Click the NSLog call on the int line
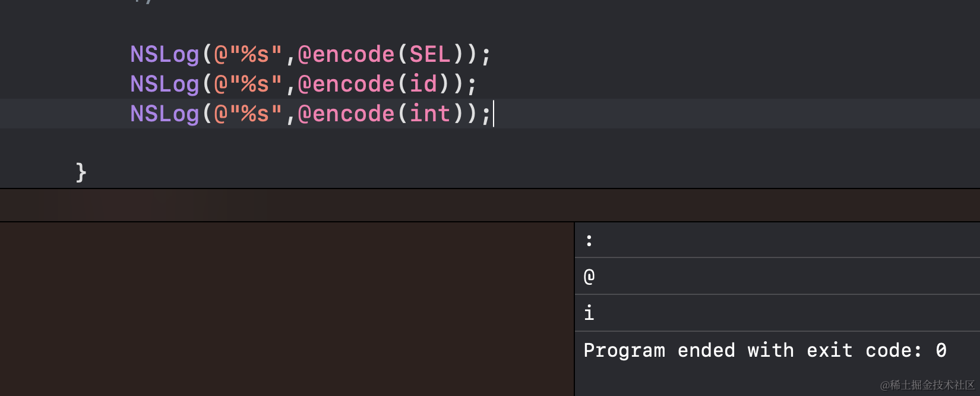Image resolution: width=980 pixels, height=396 pixels. [165, 114]
